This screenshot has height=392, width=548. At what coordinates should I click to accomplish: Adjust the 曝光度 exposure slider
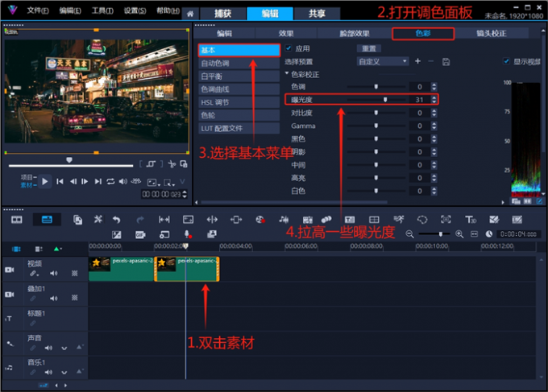pos(377,100)
